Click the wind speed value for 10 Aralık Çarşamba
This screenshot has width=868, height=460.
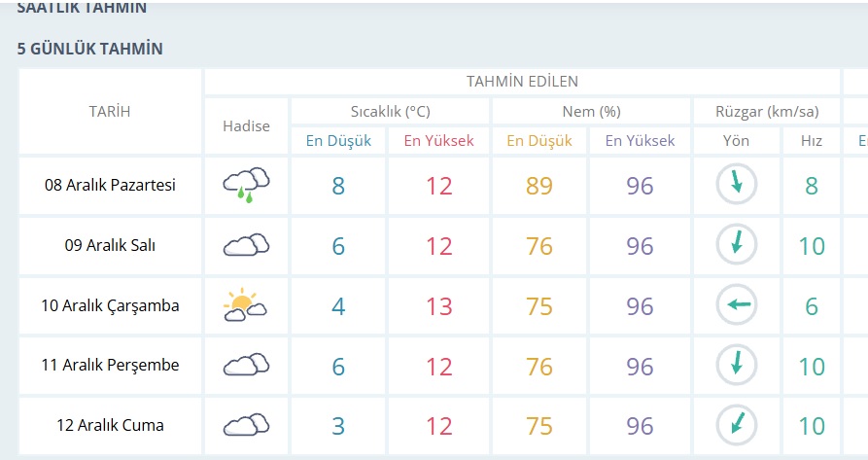click(x=812, y=306)
